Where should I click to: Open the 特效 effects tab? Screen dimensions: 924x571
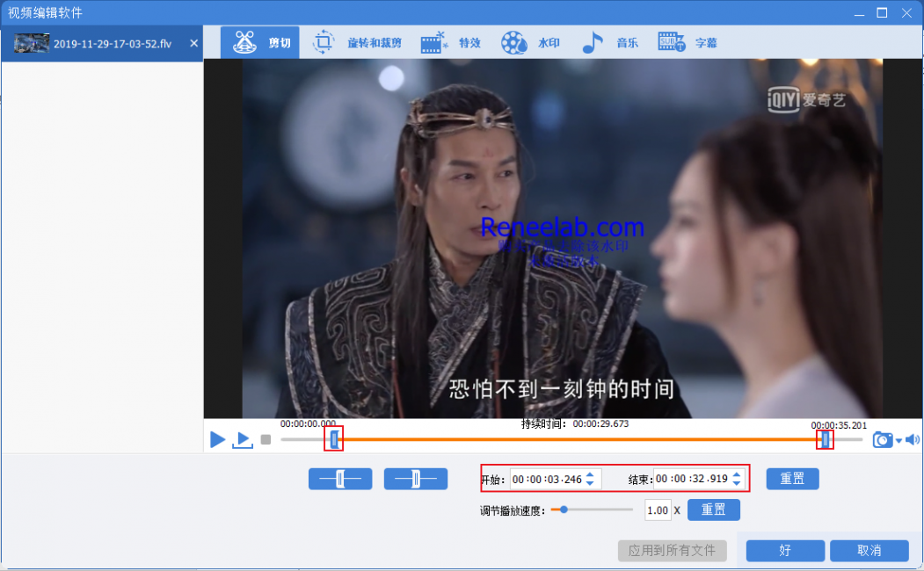click(x=451, y=42)
